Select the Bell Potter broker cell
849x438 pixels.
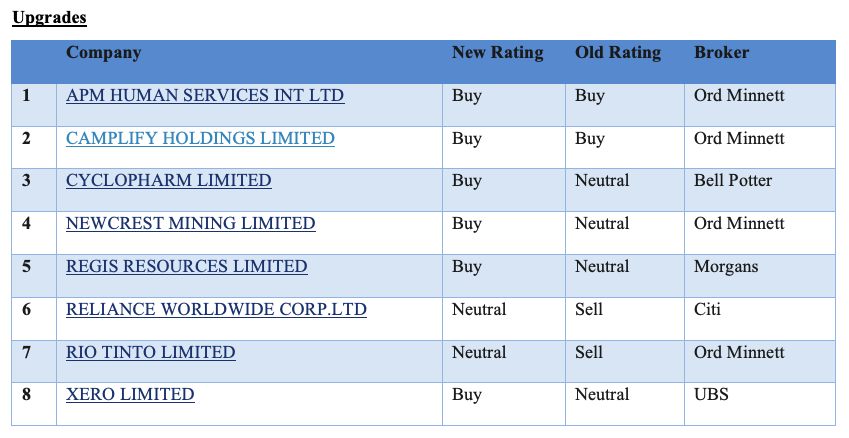click(x=732, y=181)
